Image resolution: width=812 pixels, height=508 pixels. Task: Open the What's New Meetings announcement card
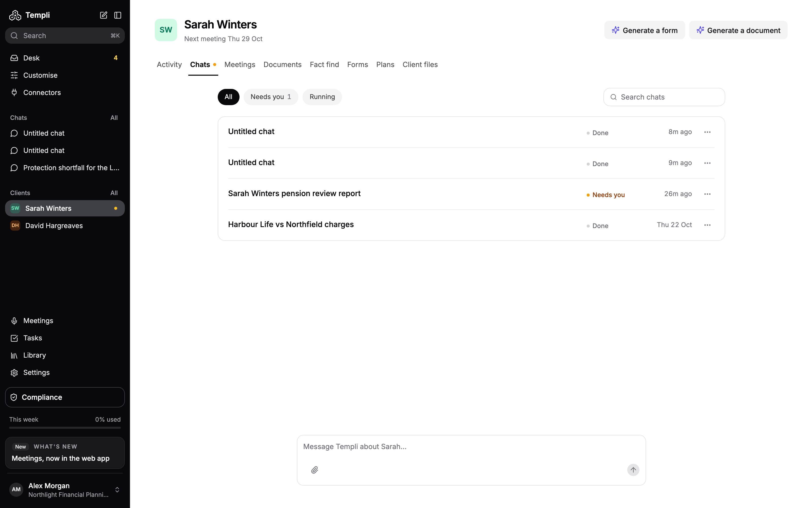click(65, 453)
